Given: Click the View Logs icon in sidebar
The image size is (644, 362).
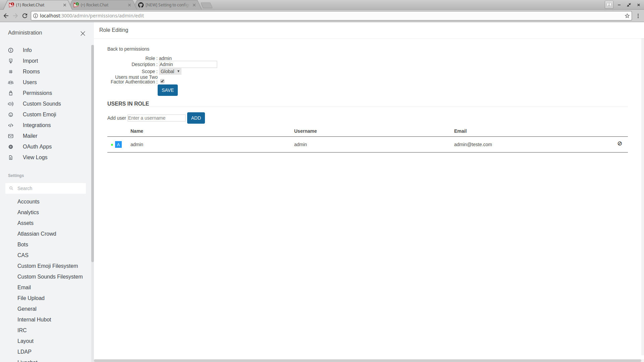Looking at the screenshot, I should pyautogui.click(x=11, y=157).
